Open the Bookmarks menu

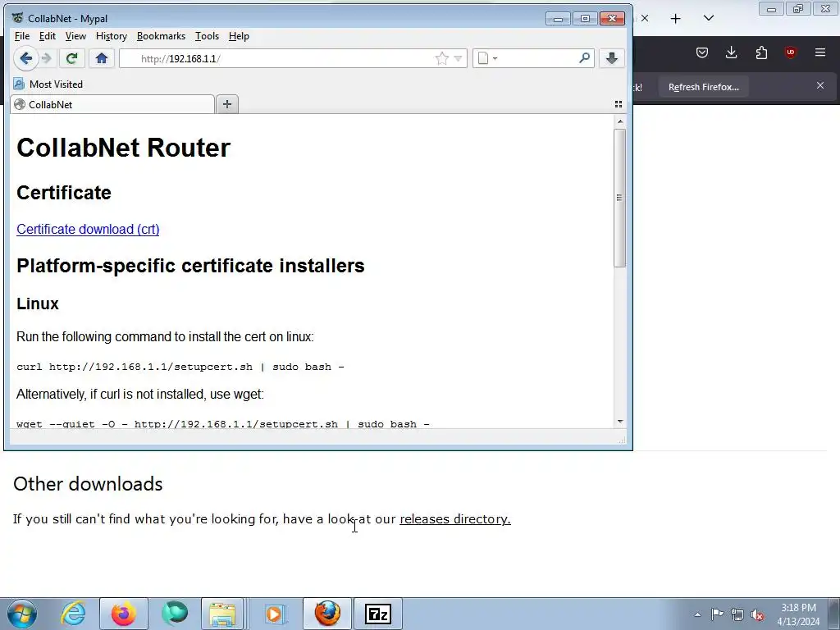[x=161, y=36]
